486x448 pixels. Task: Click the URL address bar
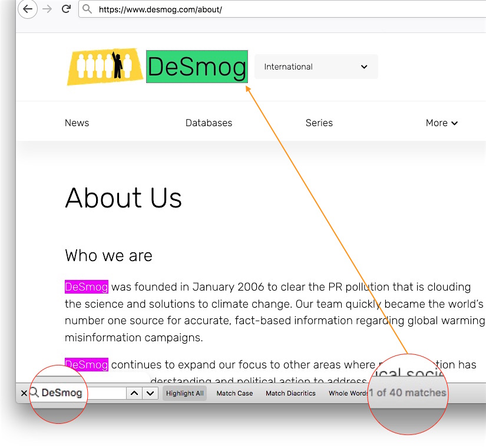(283, 9)
